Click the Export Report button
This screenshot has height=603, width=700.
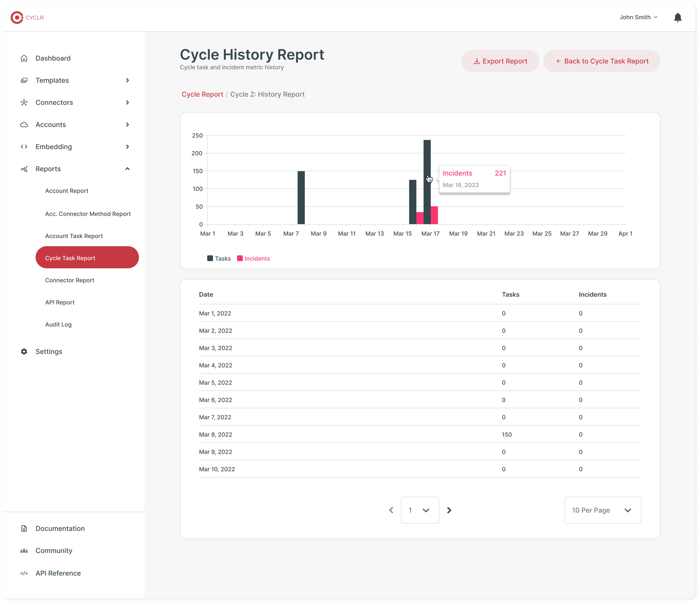(x=500, y=61)
